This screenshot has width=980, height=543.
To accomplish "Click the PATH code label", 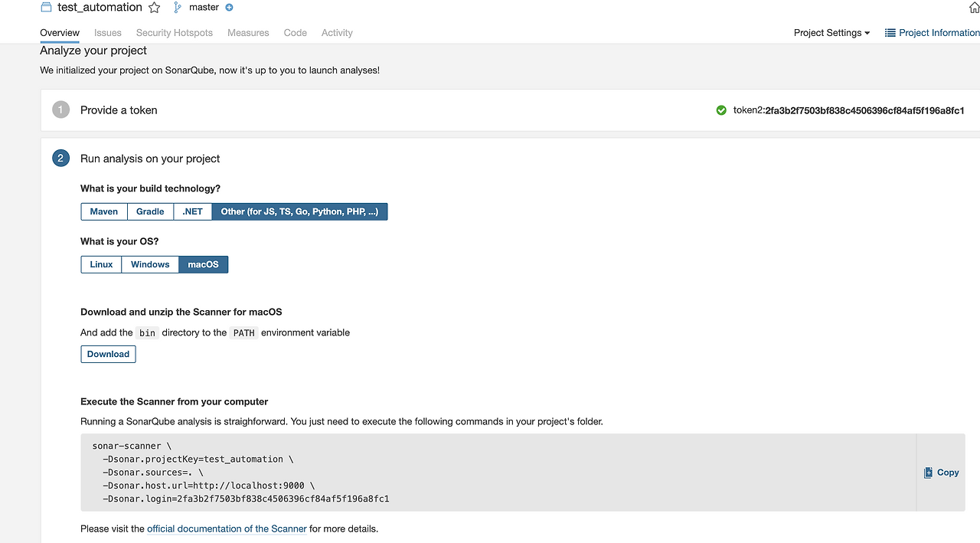I will (x=243, y=332).
